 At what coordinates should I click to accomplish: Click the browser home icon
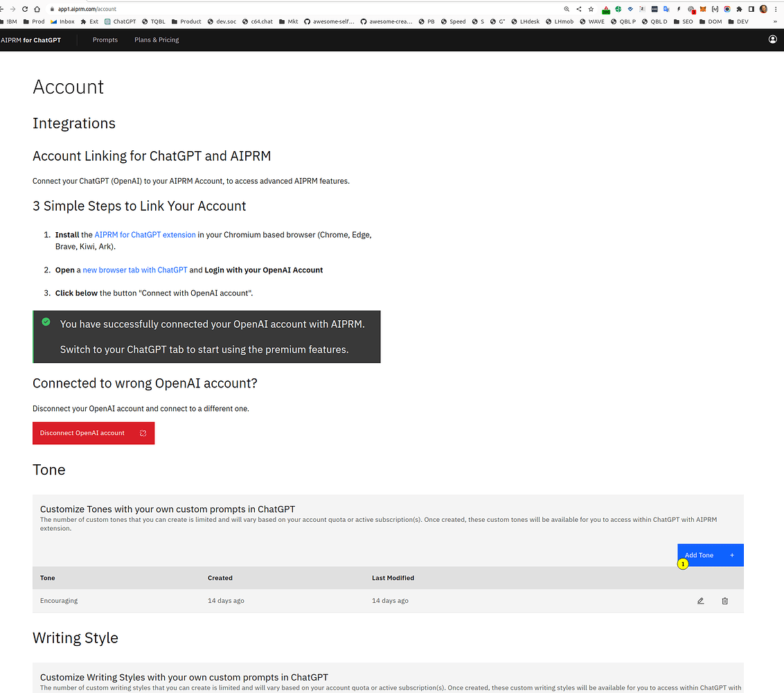(x=37, y=9)
